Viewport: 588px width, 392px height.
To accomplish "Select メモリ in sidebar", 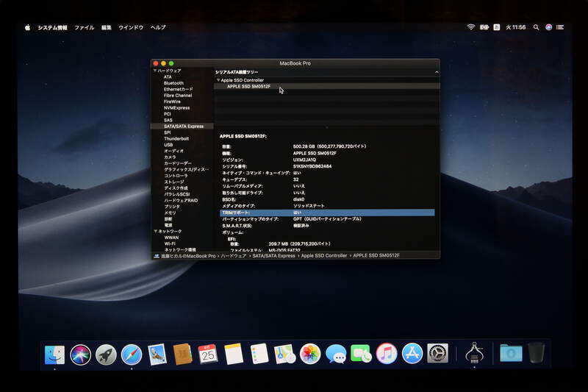I will click(x=170, y=213).
